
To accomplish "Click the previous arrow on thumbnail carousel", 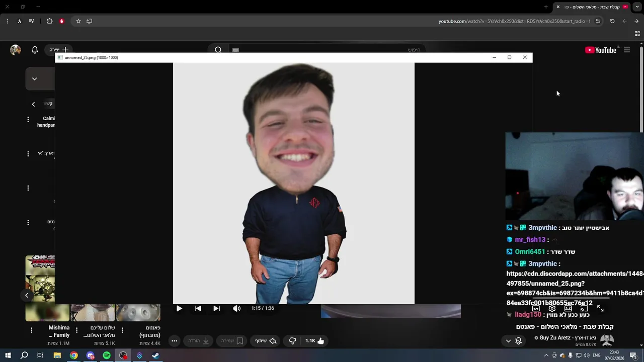I will 27,295.
